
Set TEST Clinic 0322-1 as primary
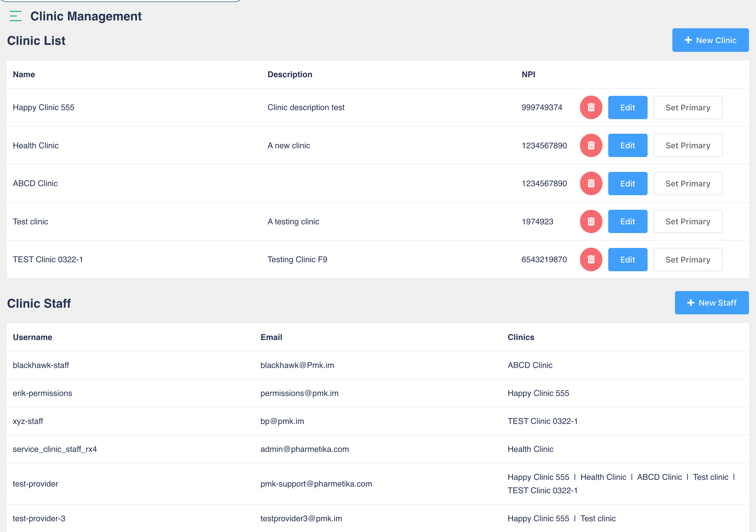tap(688, 259)
